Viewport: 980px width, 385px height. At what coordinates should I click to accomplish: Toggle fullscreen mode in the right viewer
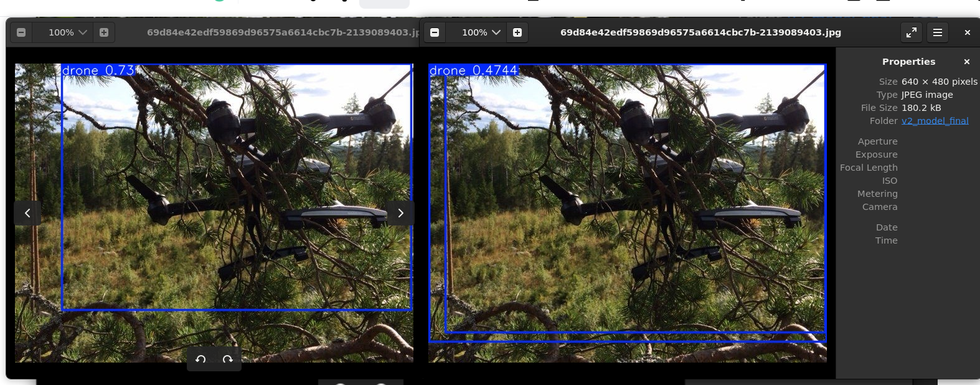[x=912, y=32]
